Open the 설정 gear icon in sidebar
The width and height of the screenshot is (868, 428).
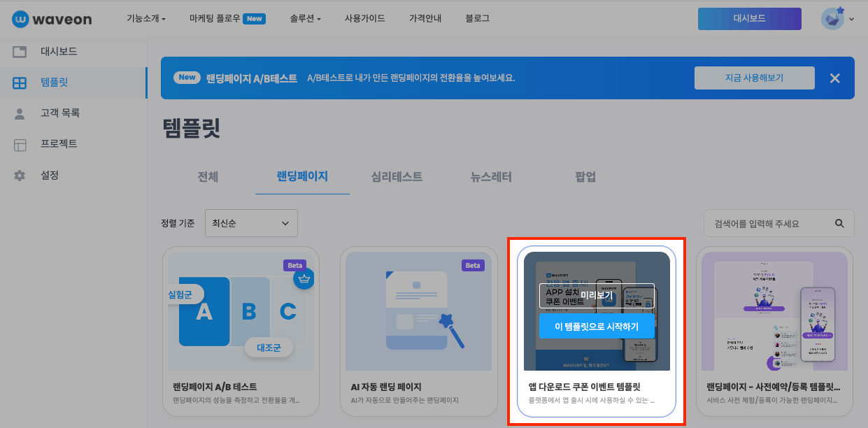coord(19,175)
